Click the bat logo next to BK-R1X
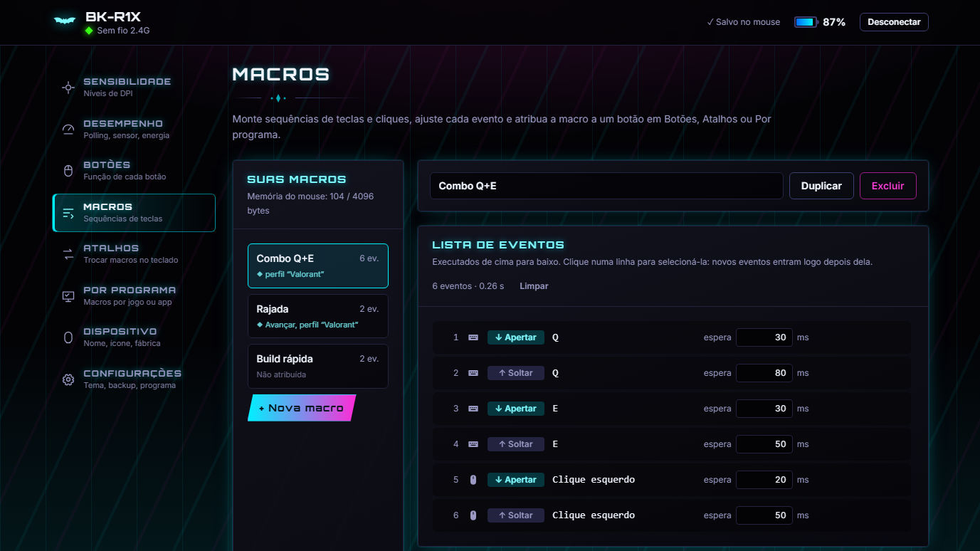Screen dimensions: 980x551 (x=65, y=21)
